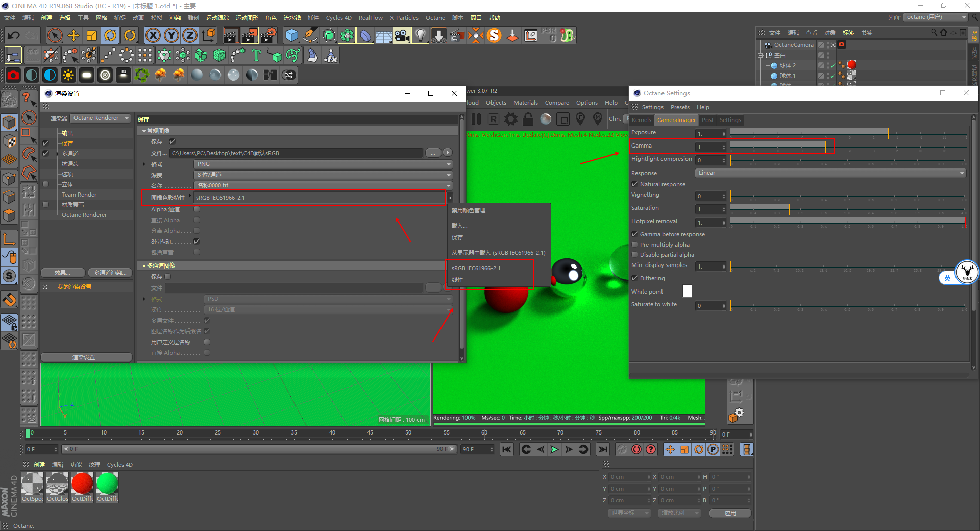Select Team Render in settings list
The width and height of the screenshot is (980, 531).
(79, 195)
